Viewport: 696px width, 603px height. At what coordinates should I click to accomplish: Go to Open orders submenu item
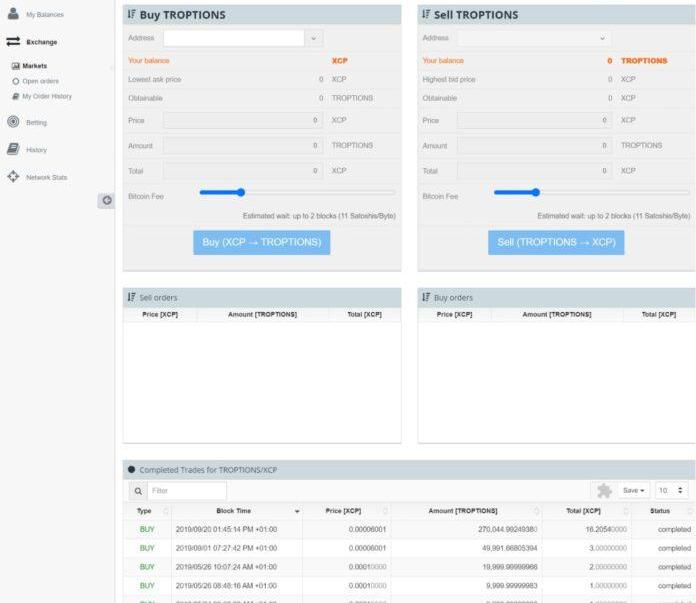(x=40, y=81)
